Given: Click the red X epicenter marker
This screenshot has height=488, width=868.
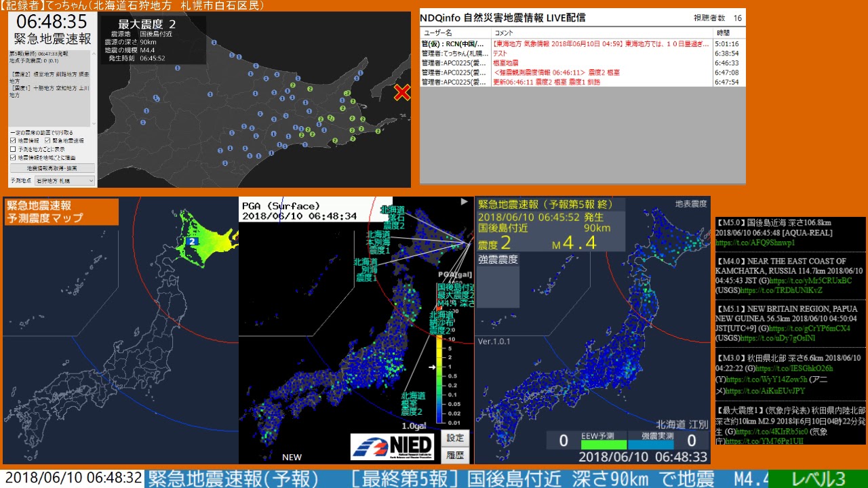Looking at the screenshot, I should pyautogui.click(x=402, y=92).
